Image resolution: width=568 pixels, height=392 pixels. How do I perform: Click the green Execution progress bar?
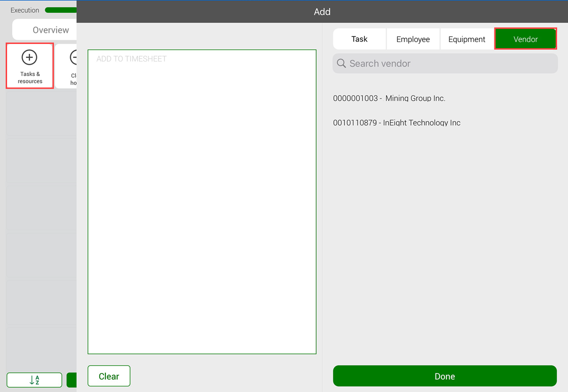coord(61,10)
